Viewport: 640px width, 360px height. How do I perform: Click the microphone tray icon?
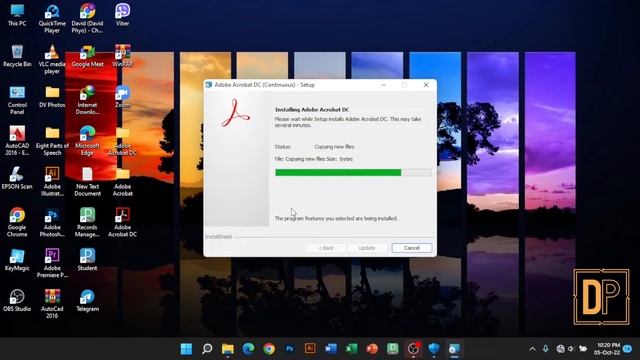point(546,349)
